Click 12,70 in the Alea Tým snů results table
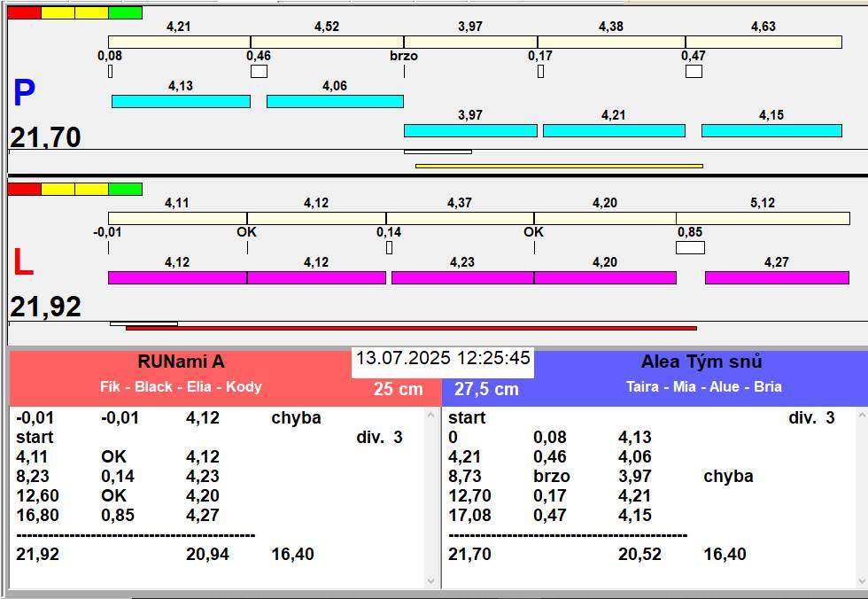 [470, 496]
